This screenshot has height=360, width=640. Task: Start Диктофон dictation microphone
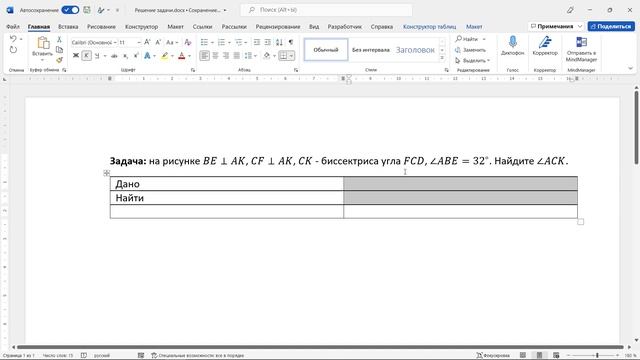coord(513,45)
